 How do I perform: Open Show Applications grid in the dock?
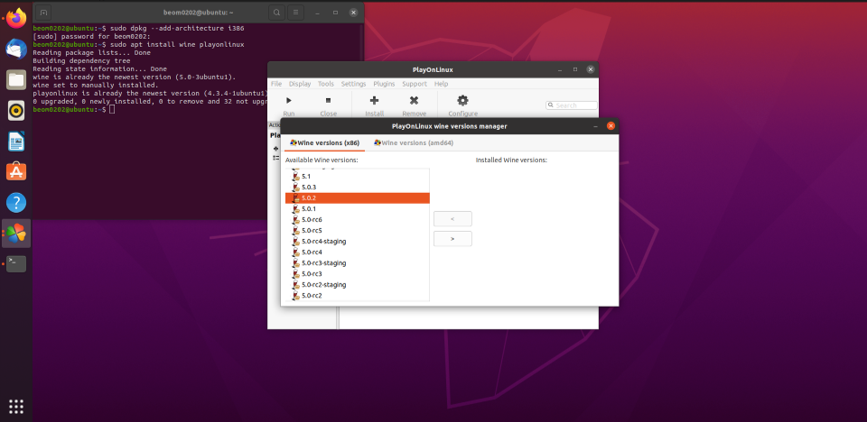[16, 406]
